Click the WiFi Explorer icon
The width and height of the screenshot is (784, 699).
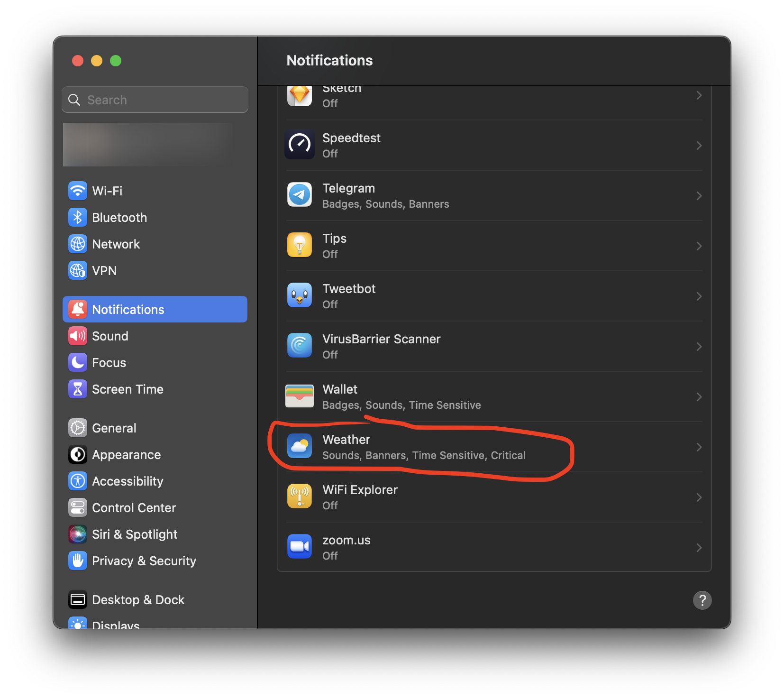pos(300,497)
